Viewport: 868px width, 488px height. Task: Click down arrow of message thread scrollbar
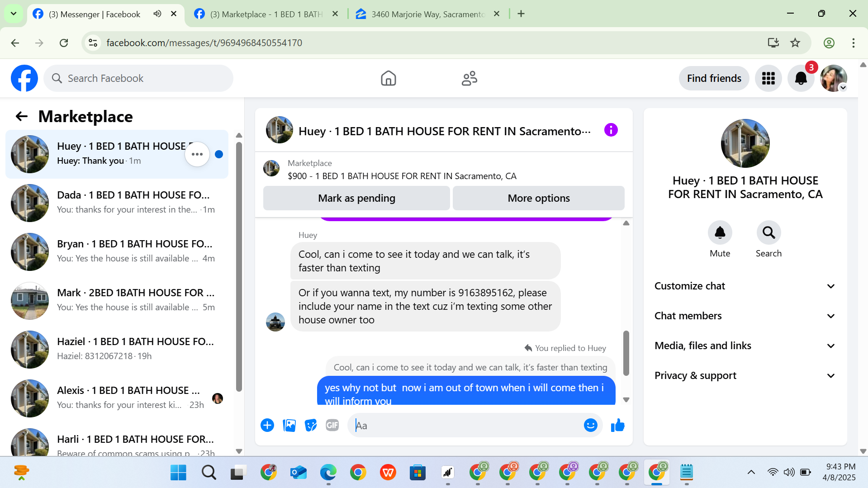point(626,400)
